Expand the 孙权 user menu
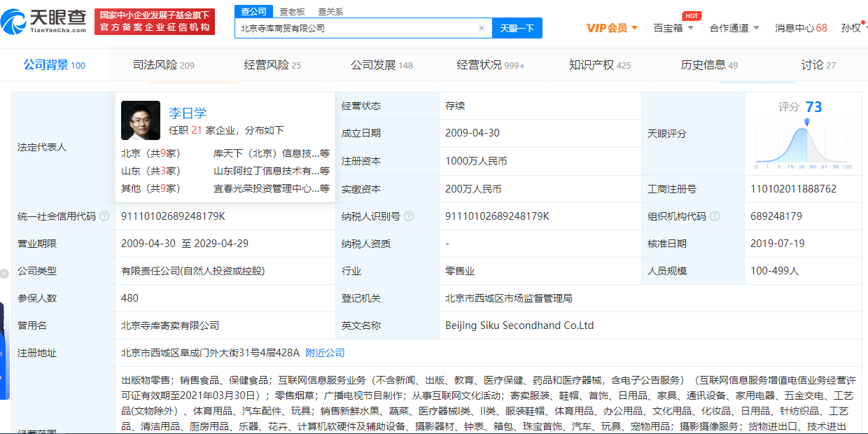This screenshot has height=434, width=868. (854, 28)
